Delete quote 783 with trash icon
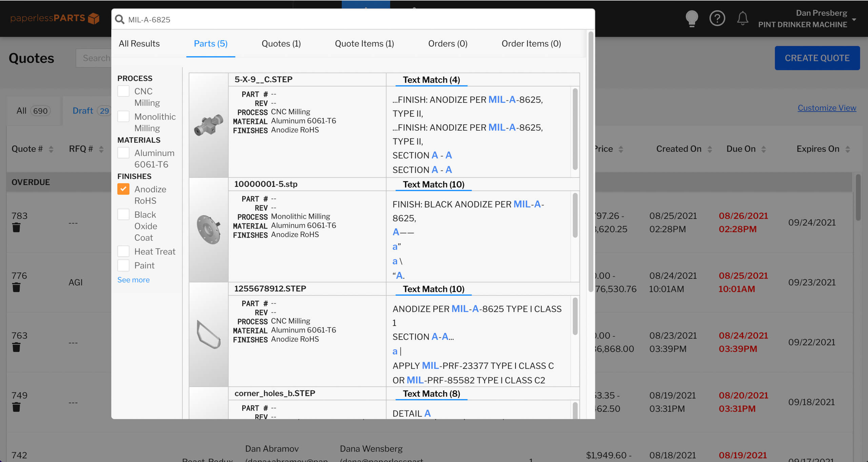 coord(16,227)
